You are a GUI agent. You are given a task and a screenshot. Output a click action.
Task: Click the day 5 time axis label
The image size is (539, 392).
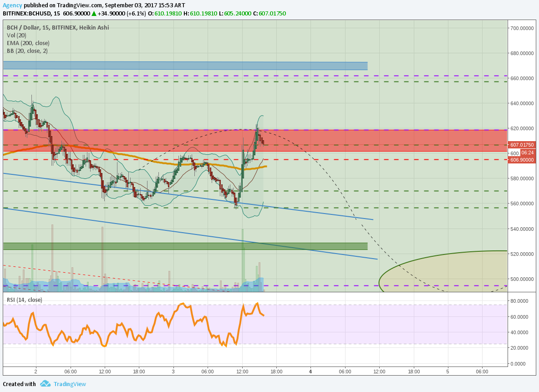(x=447, y=372)
